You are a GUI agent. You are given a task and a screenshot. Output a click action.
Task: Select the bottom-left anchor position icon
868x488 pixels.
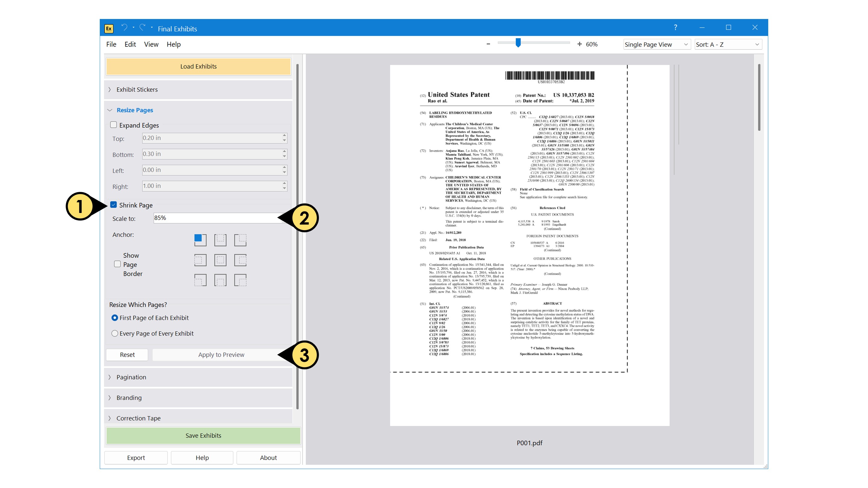(x=200, y=280)
